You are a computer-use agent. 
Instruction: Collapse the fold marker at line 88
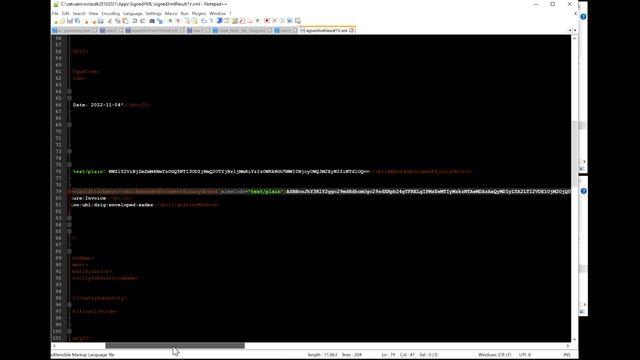pyautogui.click(x=69, y=251)
